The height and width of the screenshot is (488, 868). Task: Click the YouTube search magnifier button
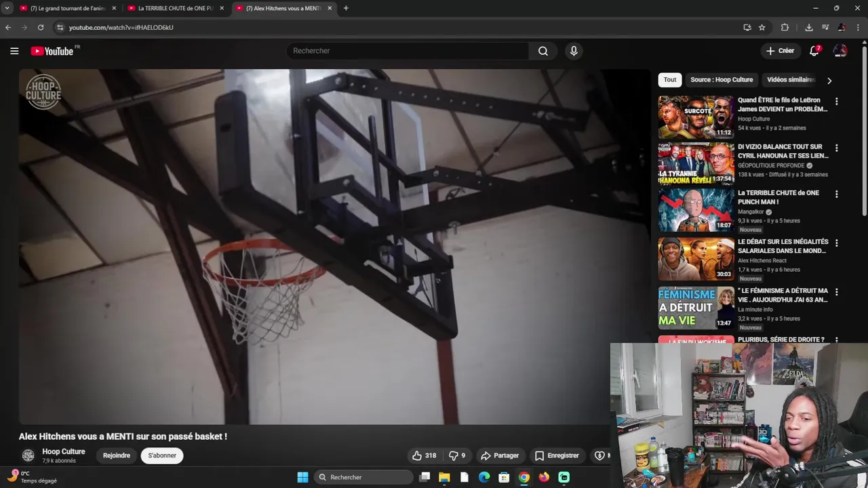[x=543, y=51]
